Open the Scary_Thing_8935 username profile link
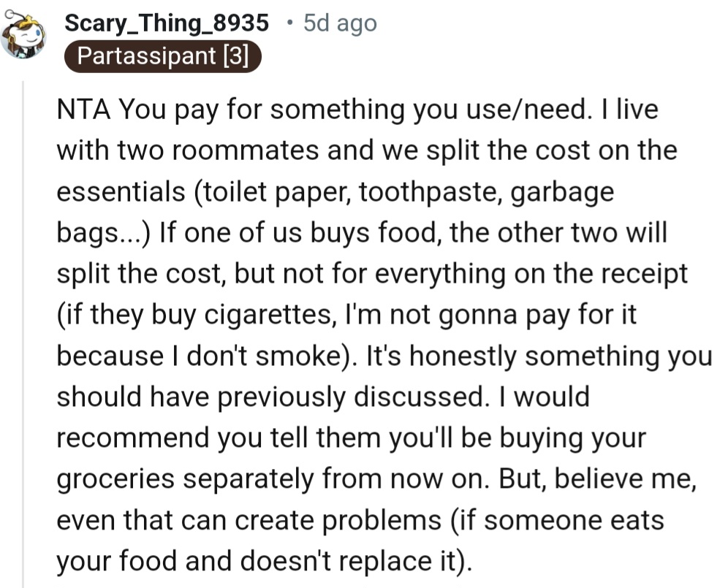 coord(167,23)
